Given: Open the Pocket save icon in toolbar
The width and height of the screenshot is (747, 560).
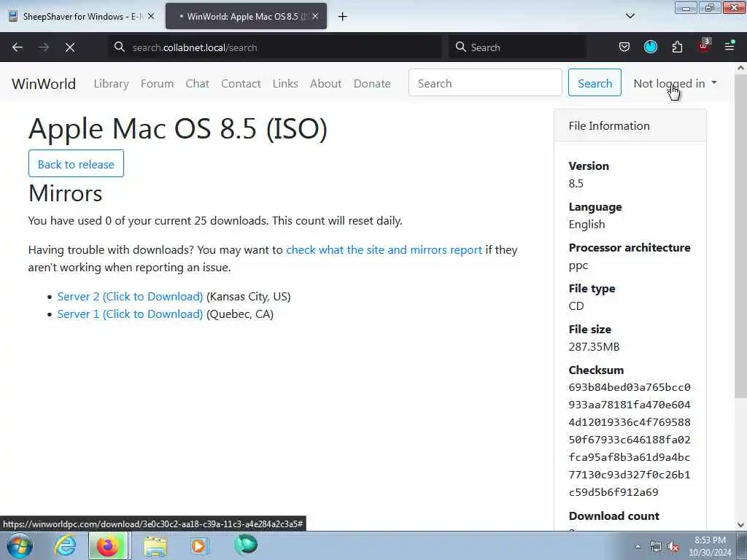Looking at the screenshot, I should [x=624, y=47].
